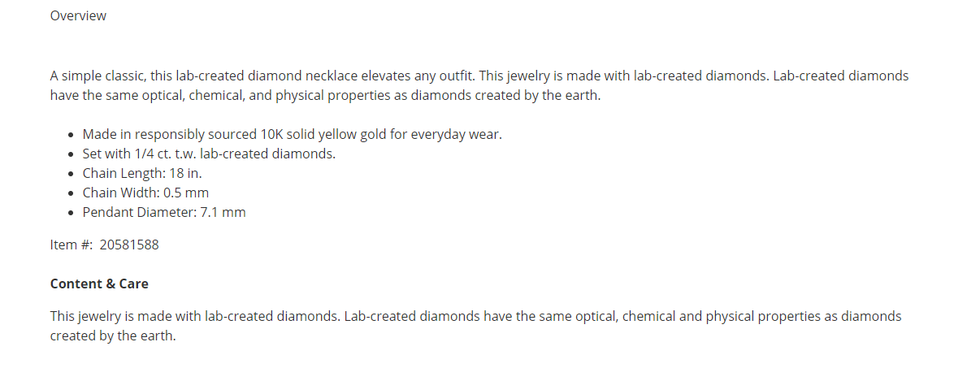
Task: Click the bullet dot beside Pendant Diameter
Action: click(x=72, y=213)
